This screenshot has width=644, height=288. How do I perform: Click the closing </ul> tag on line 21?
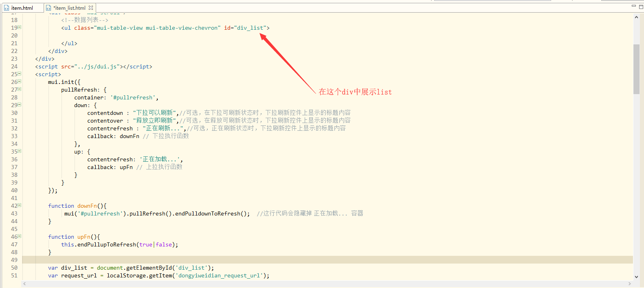69,43
